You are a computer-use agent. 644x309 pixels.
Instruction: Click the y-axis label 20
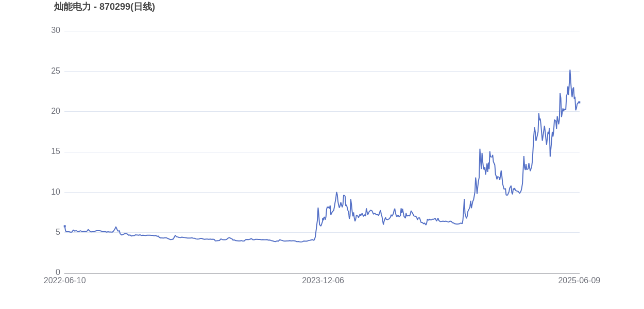(56, 111)
